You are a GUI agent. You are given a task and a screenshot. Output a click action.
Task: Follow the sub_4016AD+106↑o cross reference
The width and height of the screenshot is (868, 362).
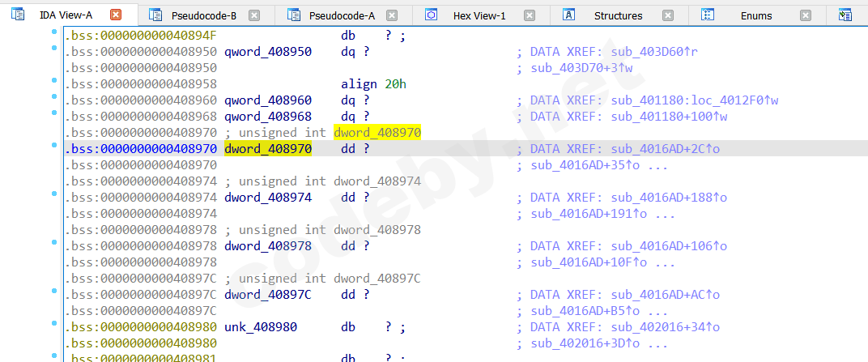[669, 246]
